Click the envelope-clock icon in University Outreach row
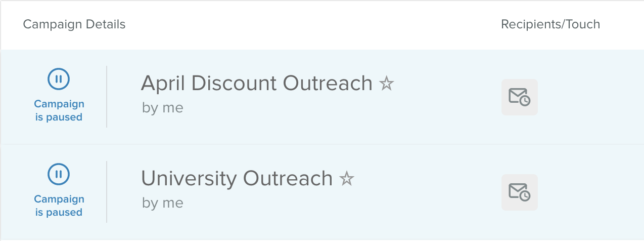Screen dimensions: 644x241 coord(519,192)
